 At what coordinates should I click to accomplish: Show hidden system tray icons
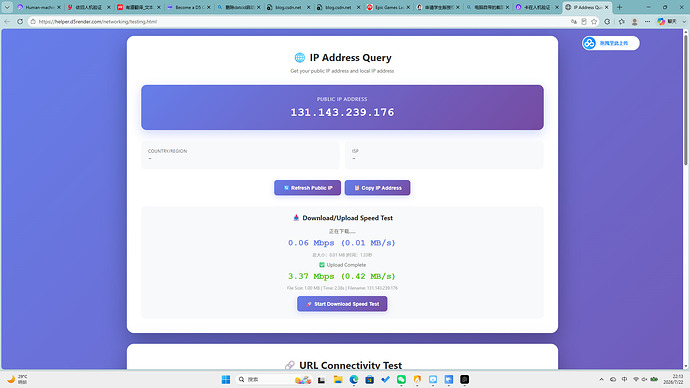point(602,379)
